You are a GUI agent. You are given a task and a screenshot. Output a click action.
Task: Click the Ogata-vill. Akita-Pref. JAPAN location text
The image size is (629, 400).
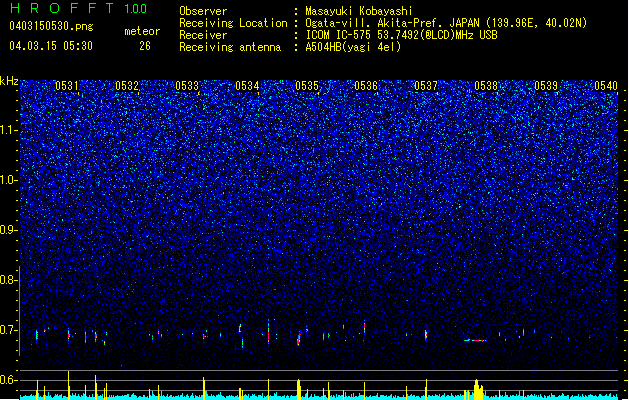[x=446, y=23]
